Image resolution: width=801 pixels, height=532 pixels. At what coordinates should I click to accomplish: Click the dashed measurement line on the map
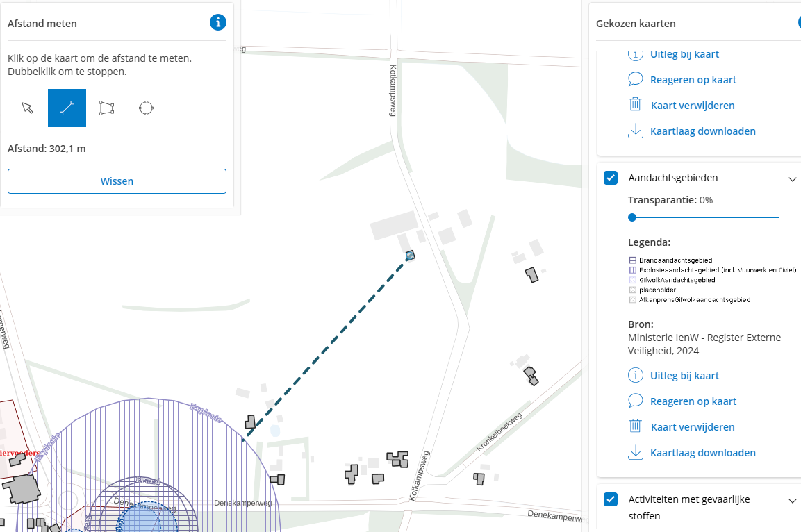tap(327, 347)
